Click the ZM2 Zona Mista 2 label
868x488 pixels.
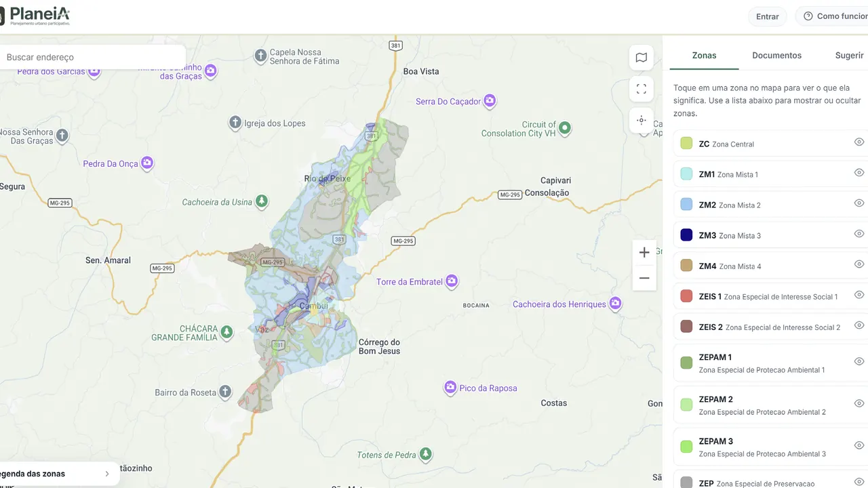[x=730, y=205]
